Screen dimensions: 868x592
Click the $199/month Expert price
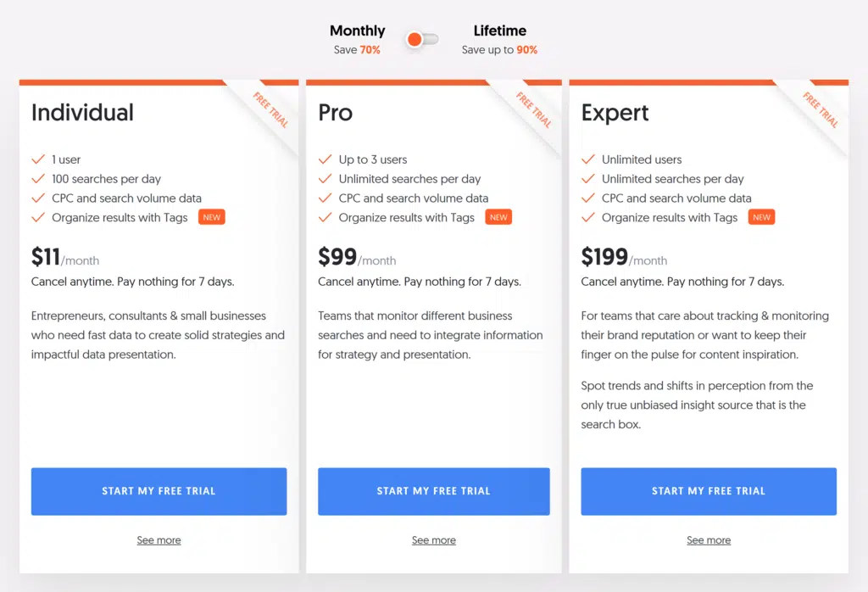(x=624, y=257)
